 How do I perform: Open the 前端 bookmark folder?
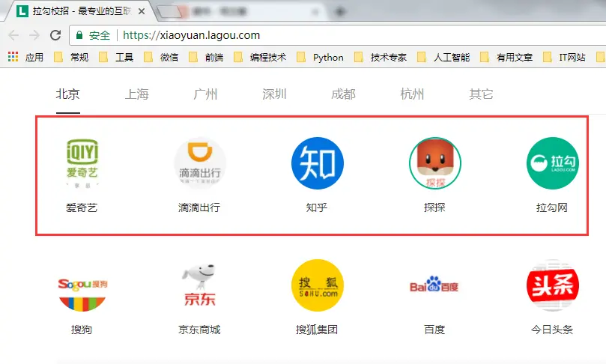206,57
